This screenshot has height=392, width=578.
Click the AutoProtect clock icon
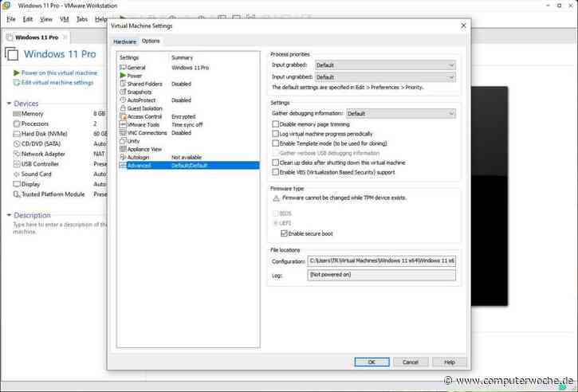[123, 100]
